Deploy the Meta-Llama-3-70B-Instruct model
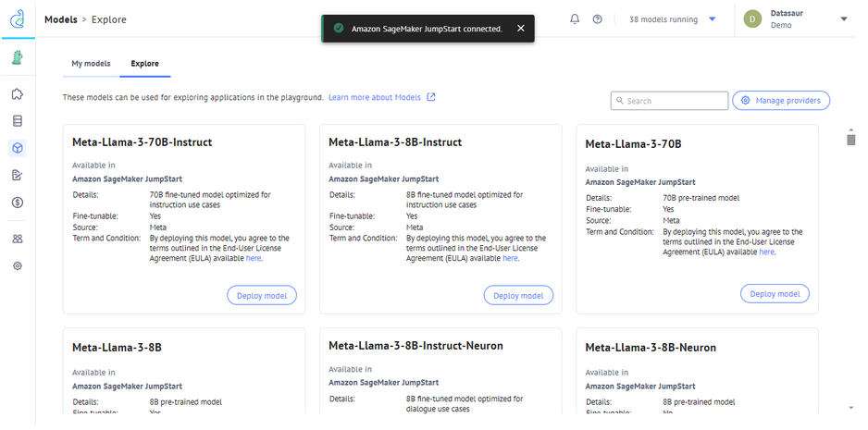The image size is (868, 430). [262, 296]
